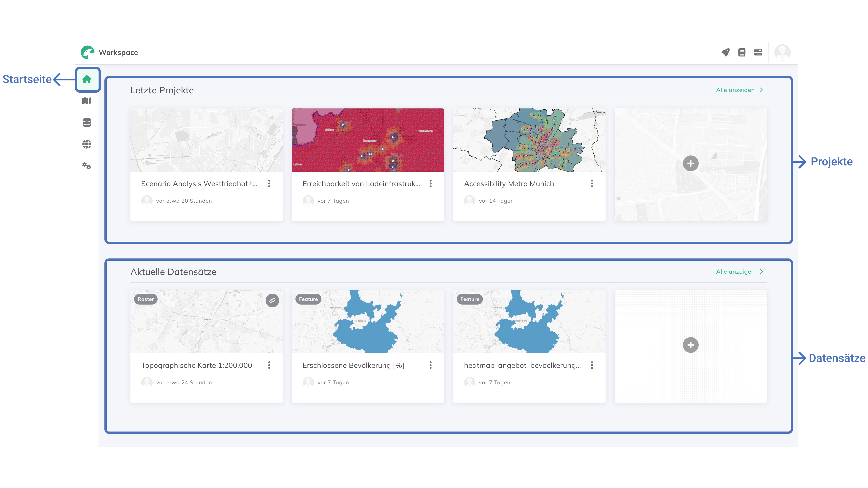Image resolution: width=868 pixels, height=488 pixels.
Task: Click the Erreichbarkeit von Ladeinfrastruk... title
Action: [361, 183]
